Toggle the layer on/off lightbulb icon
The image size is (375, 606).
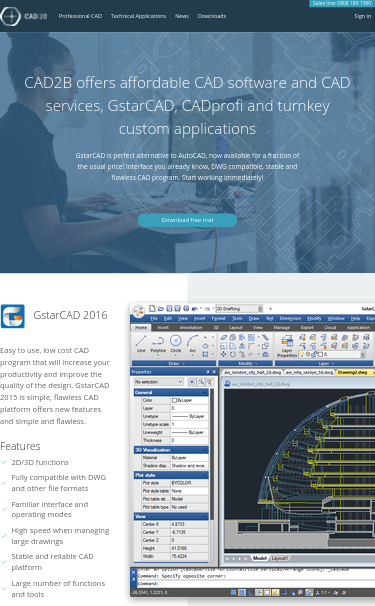coord(302,354)
